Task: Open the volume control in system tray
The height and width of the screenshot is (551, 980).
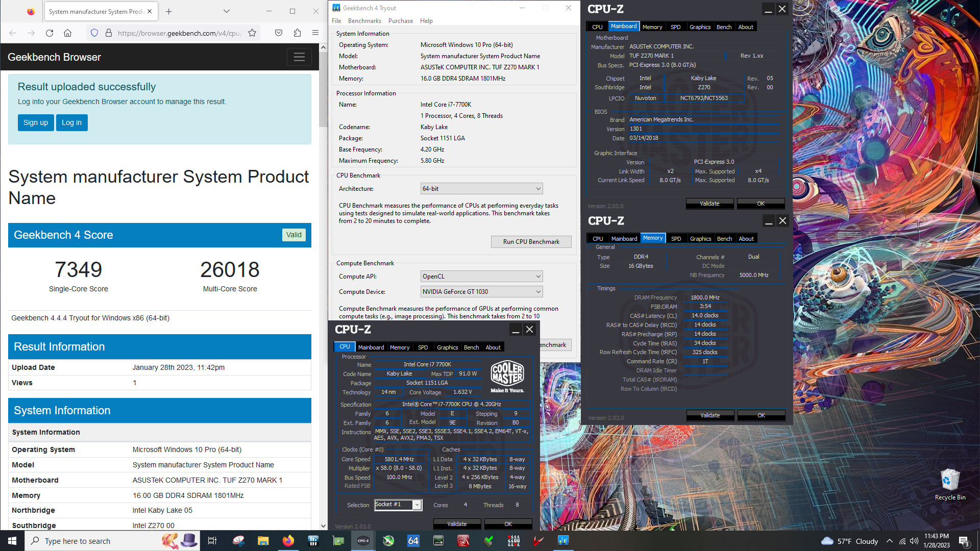Action: click(914, 541)
